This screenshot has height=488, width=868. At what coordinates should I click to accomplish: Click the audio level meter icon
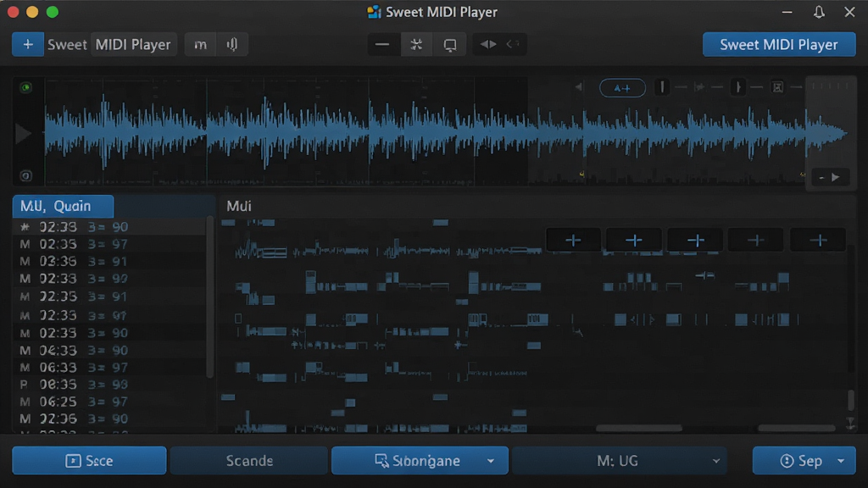coord(232,44)
